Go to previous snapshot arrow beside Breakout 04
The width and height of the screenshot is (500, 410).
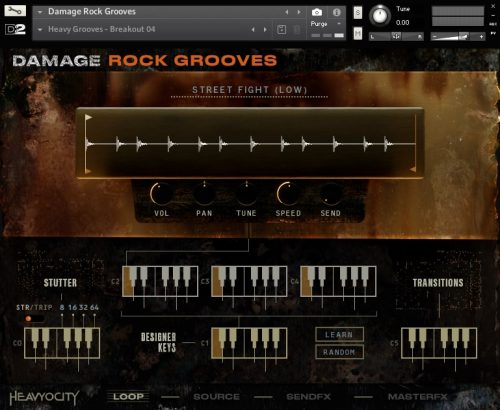pyautogui.click(x=253, y=29)
